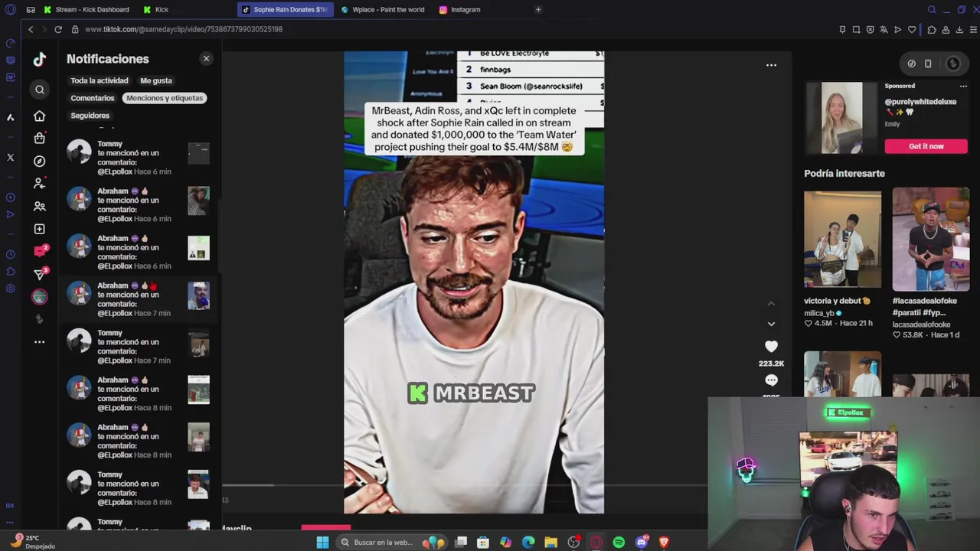Open the @purelywhitedeluxe sponsored profile
This screenshot has height=551, width=980.
[x=921, y=102]
